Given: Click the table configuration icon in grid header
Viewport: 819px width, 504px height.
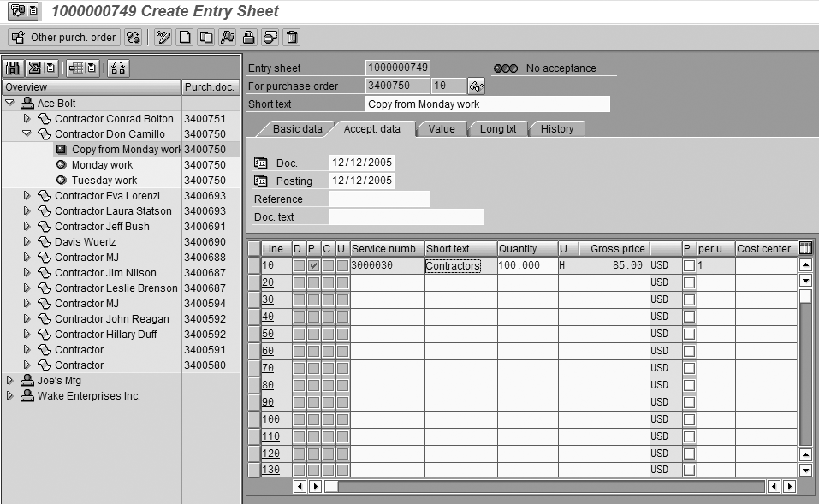Looking at the screenshot, I should [x=805, y=248].
